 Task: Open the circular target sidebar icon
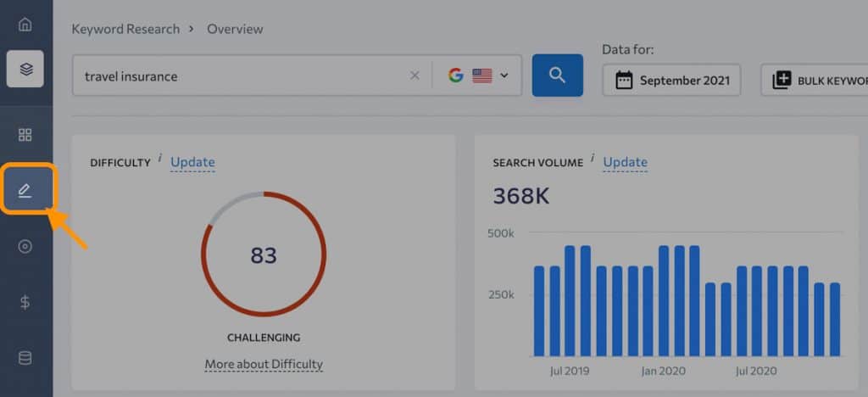pyautogui.click(x=25, y=247)
